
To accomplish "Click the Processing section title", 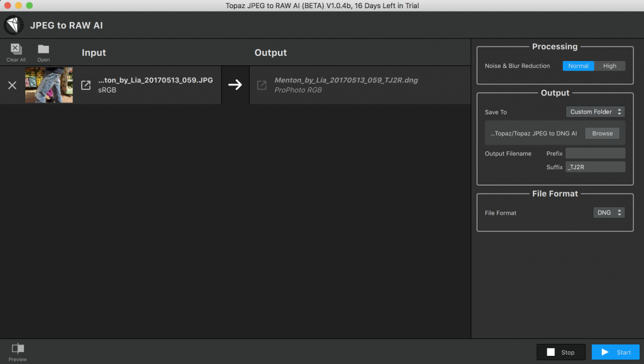I will 555,47.
